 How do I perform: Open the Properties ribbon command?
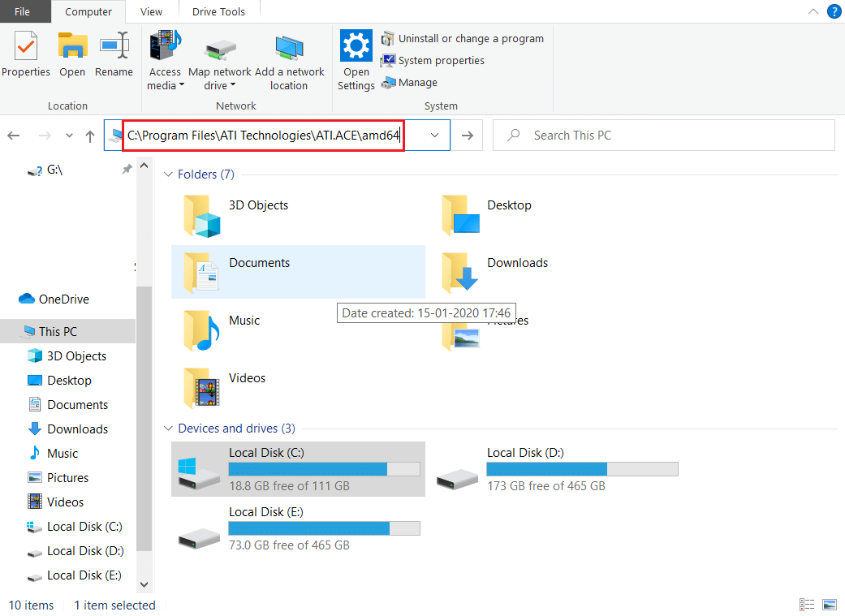25,54
